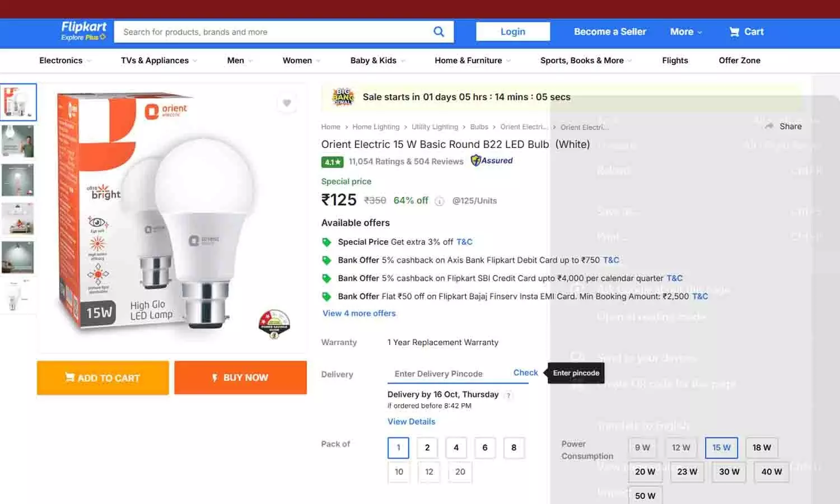Click the ADD TO CART button
840x504 pixels.
pos(102,377)
